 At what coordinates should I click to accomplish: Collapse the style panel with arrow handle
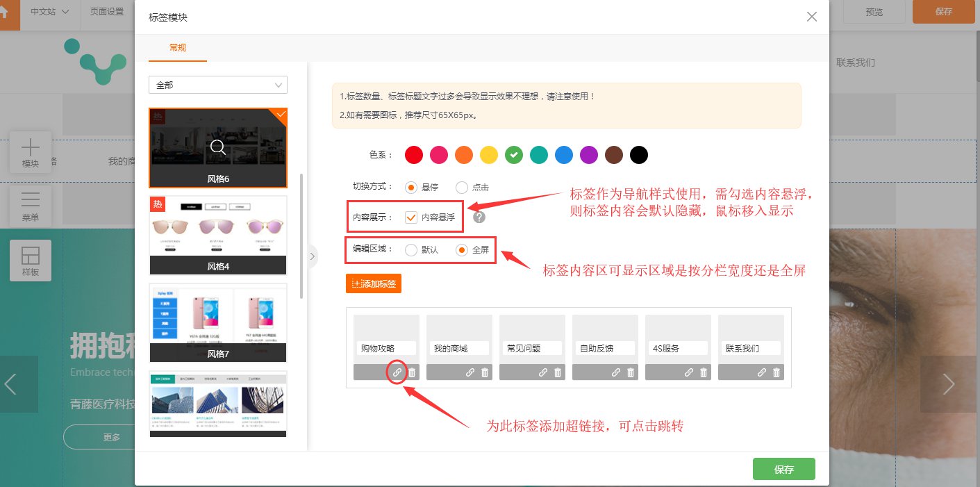[312, 256]
